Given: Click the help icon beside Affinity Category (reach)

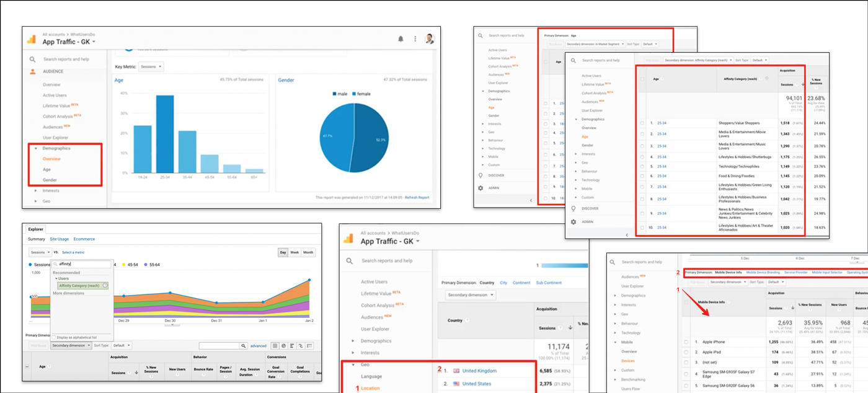Looking at the screenshot, I should (x=105, y=286).
